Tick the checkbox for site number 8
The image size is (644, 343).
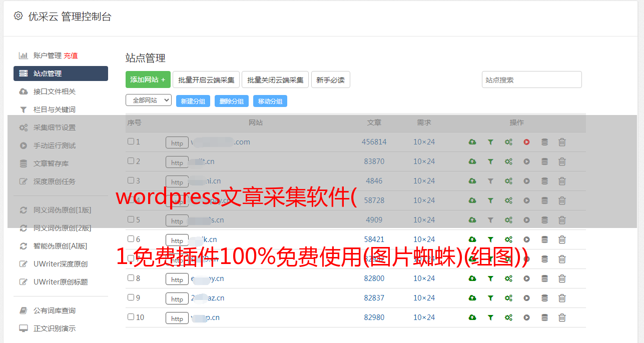(x=131, y=278)
